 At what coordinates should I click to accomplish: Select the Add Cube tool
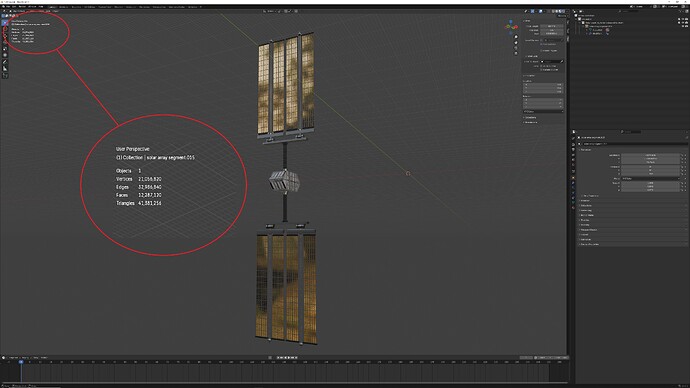[5, 75]
